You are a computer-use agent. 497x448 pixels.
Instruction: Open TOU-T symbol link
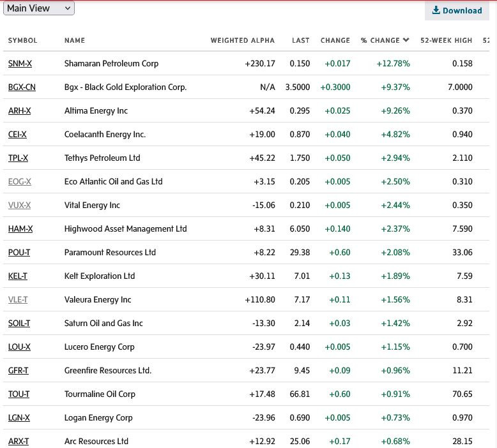tap(19, 394)
